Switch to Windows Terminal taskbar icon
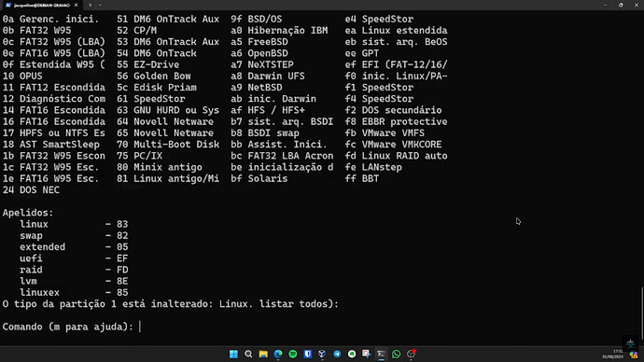 coord(381,354)
